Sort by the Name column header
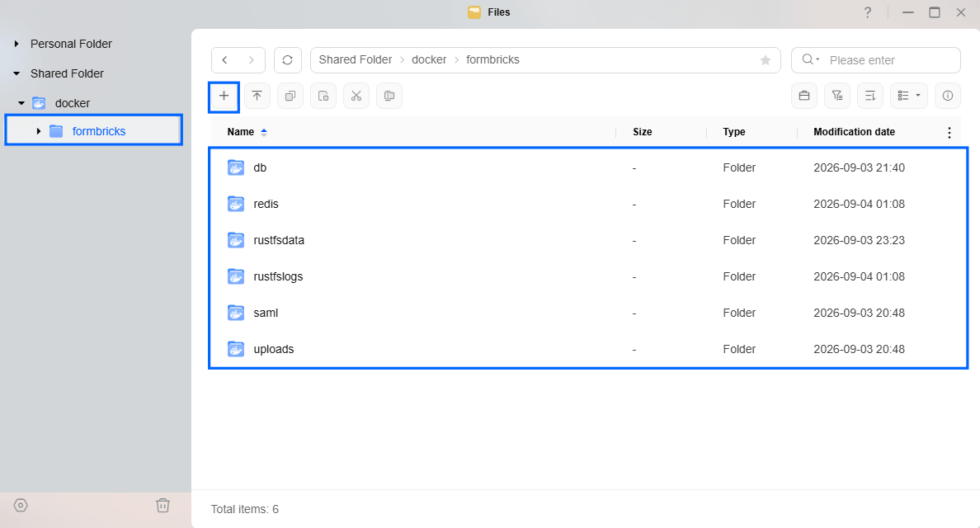This screenshot has width=980, height=528. [x=241, y=132]
